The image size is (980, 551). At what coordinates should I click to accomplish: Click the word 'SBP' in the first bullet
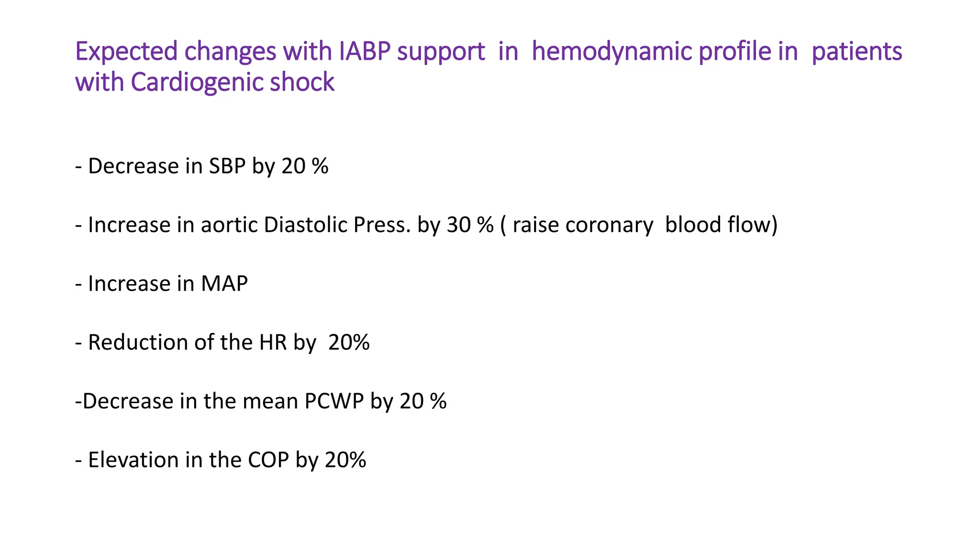pyautogui.click(x=227, y=166)
